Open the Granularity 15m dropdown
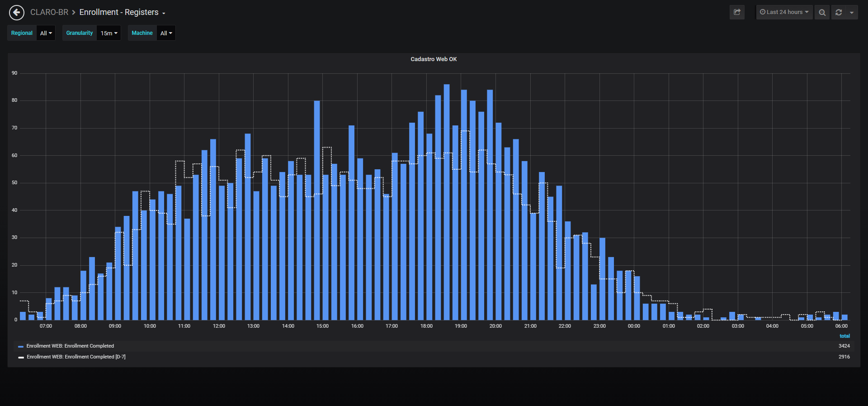This screenshot has width=868, height=406. pos(109,33)
